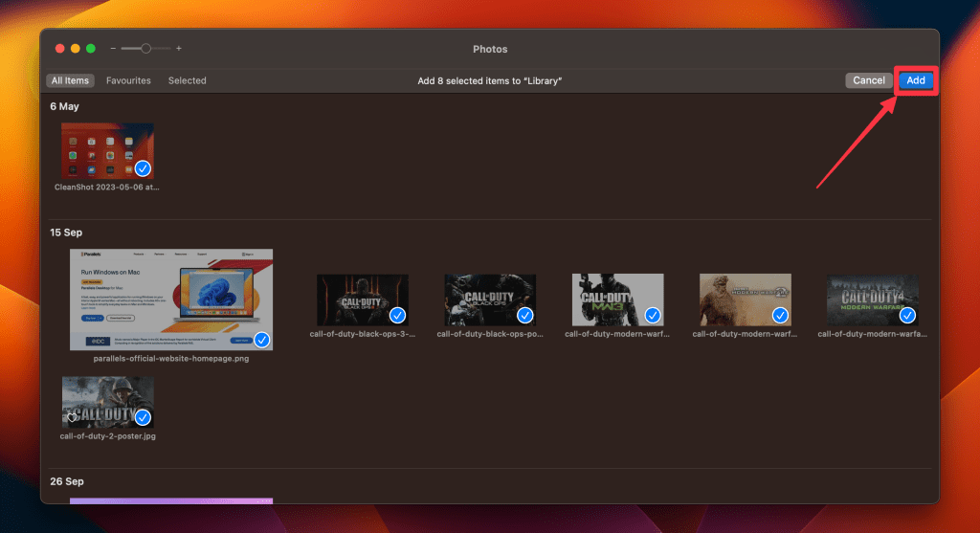Screen dimensions: 980x533
Task: Click the partially visible 26 Sep thumbnail
Action: tap(170, 500)
